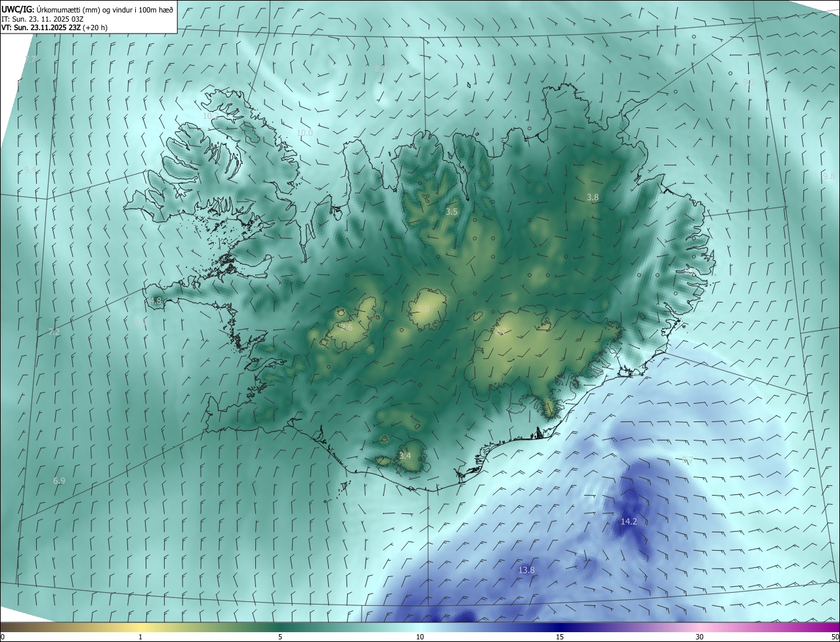Click the 7.2 value label on the map
Viewport: 840px width, 642px height.
[54, 332]
